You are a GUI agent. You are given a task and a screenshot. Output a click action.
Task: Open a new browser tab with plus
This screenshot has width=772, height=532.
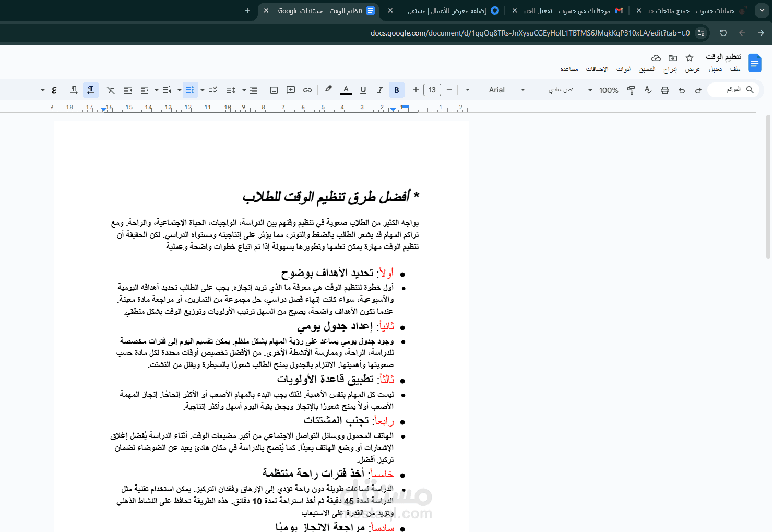click(247, 10)
